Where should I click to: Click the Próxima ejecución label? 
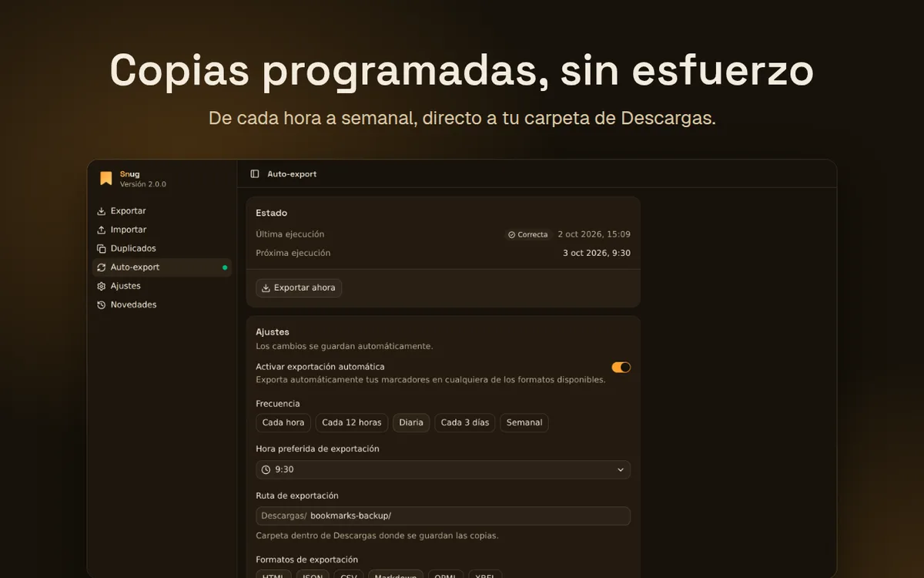(x=293, y=253)
